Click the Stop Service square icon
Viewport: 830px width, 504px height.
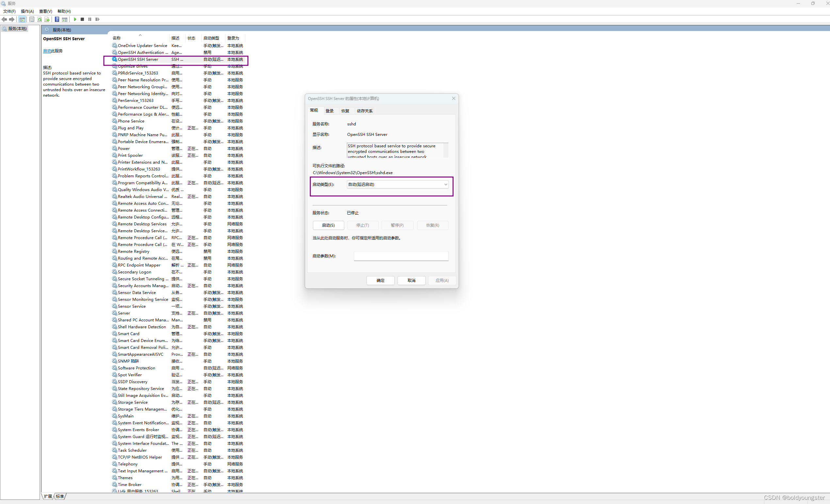[x=82, y=20]
